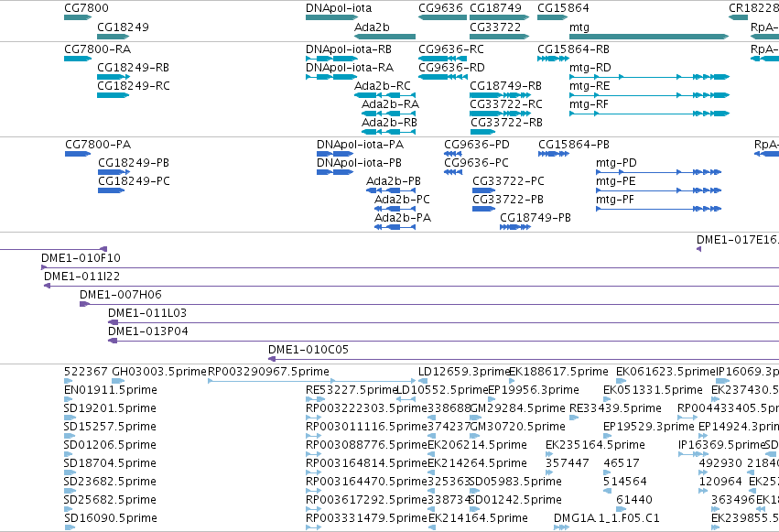Click the Ada2b-RA transcript
This screenshot has width=779, height=532.
coord(388,114)
